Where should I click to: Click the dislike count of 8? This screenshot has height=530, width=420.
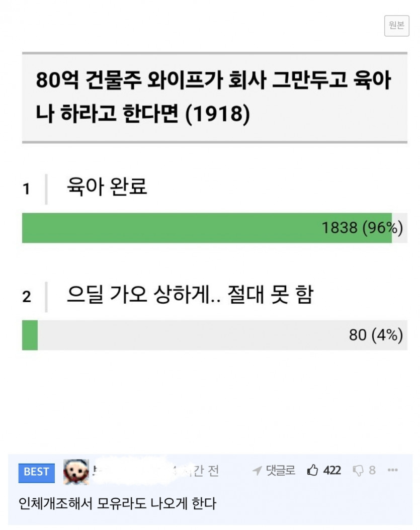point(372,471)
